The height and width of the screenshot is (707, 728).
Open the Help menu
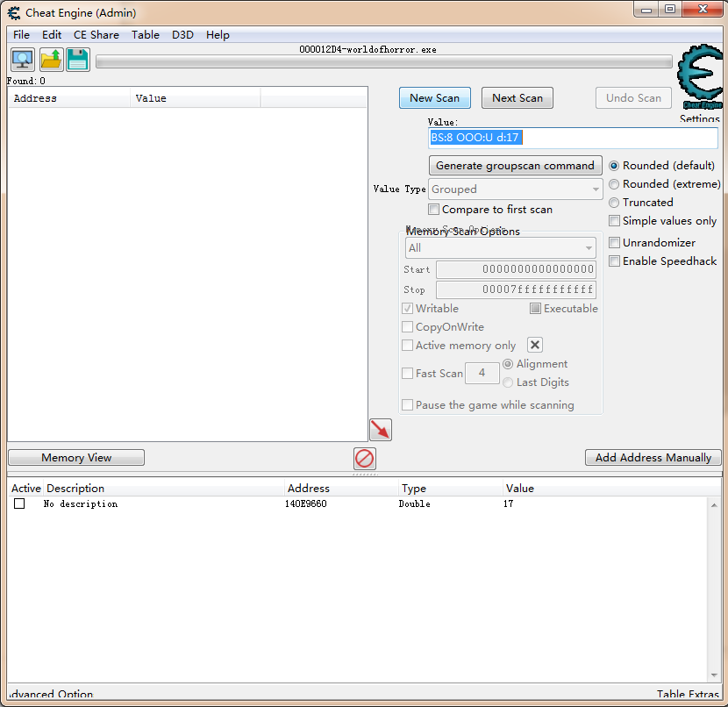[x=218, y=35]
